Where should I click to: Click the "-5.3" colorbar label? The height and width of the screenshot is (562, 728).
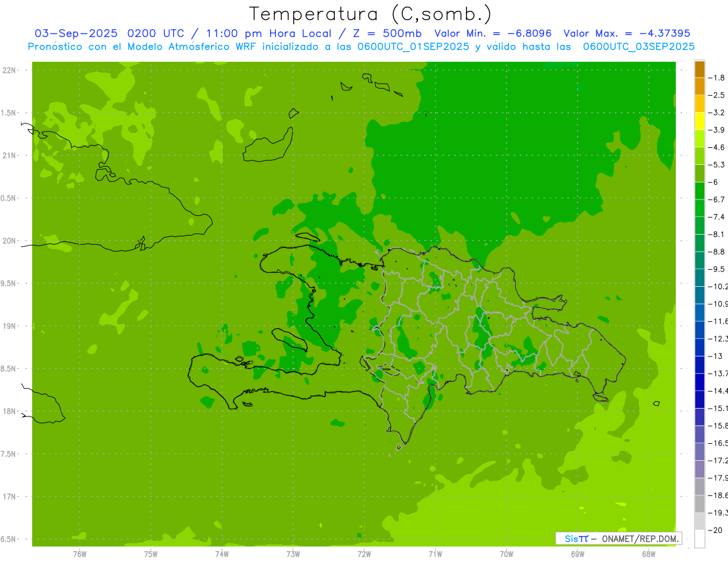(717, 165)
